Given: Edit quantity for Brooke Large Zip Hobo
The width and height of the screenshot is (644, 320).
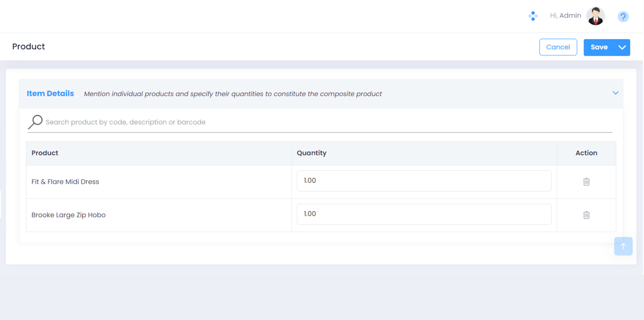Looking at the screenshot, I should coord(424,214).
